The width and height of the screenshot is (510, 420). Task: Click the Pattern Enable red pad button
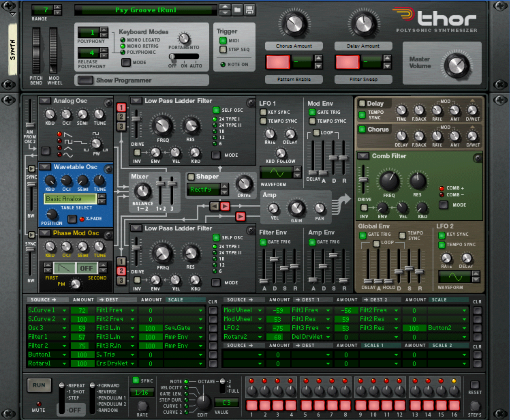tap(278, 62)
